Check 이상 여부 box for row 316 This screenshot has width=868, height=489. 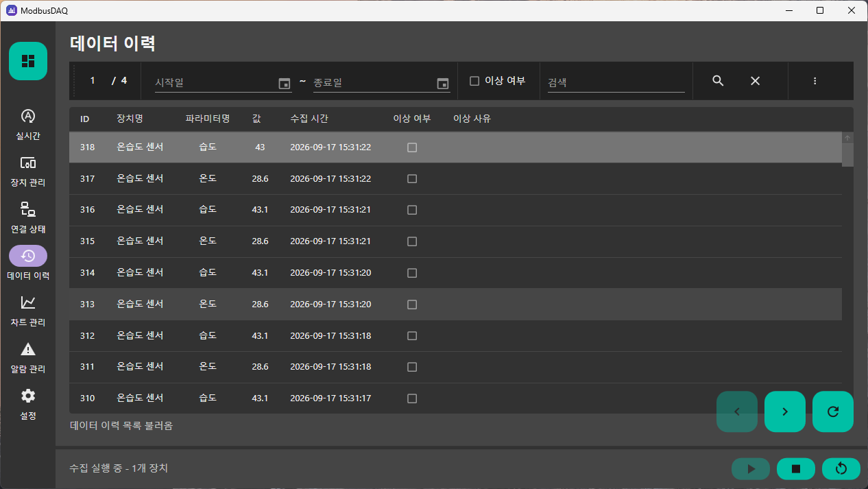tap(412, 210)
